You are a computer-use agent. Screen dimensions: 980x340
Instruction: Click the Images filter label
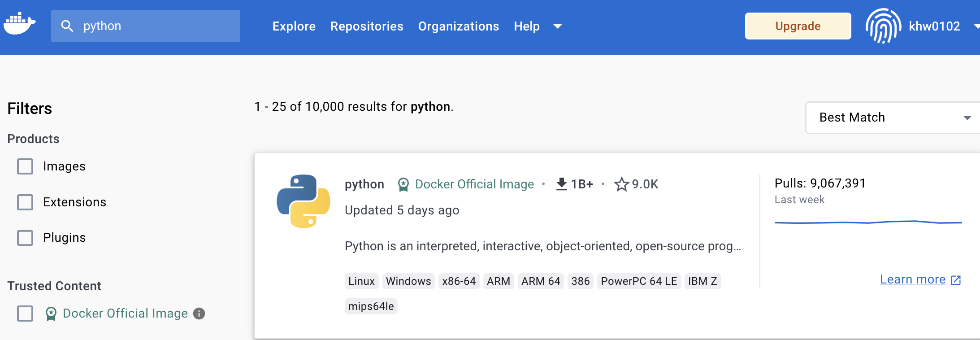pos(64,166)
